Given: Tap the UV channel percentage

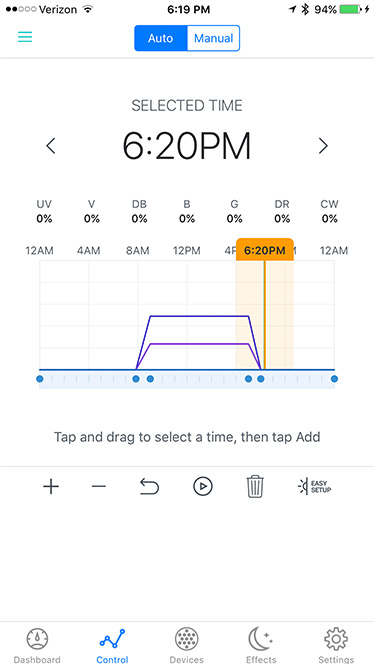Looking at the screenshot, I should click(x=44, y=219).
